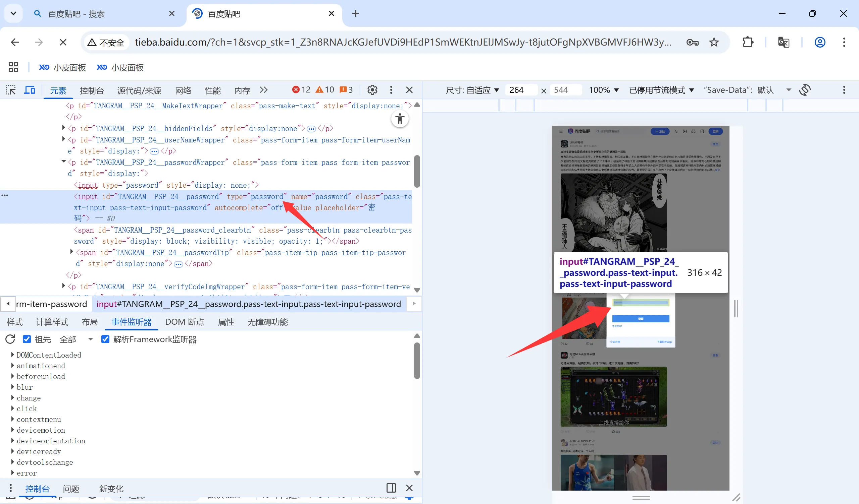This screenshot has width=859, height=504.
Task: Click the floating accessibility icon
Action: pos(400,119)
